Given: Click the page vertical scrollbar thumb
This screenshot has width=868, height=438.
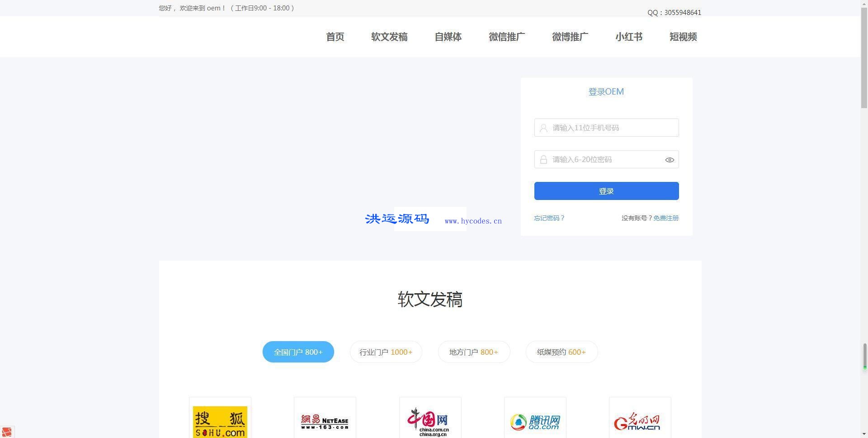Looking at the screenshot, I should click(864, 58).
